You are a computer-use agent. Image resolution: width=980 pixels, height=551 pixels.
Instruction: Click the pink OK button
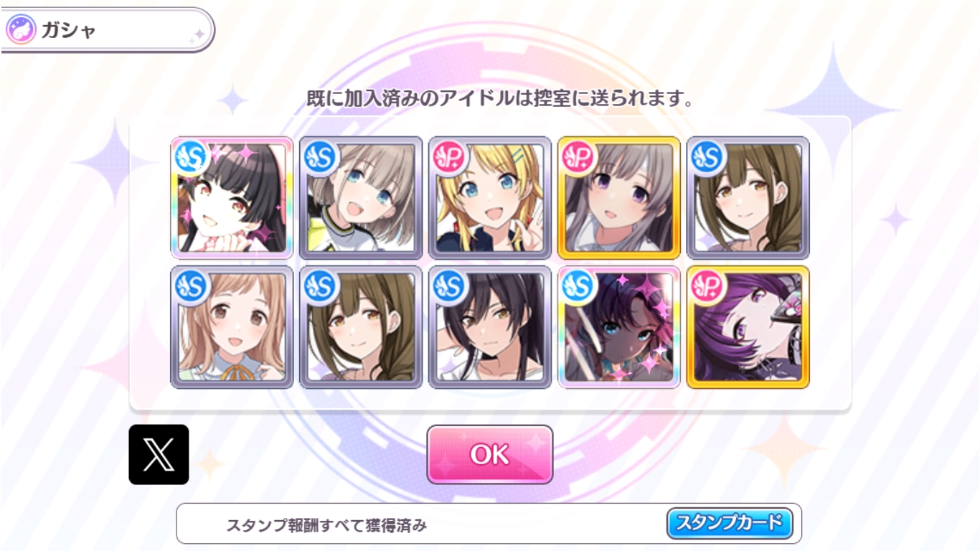coord(490,454)
